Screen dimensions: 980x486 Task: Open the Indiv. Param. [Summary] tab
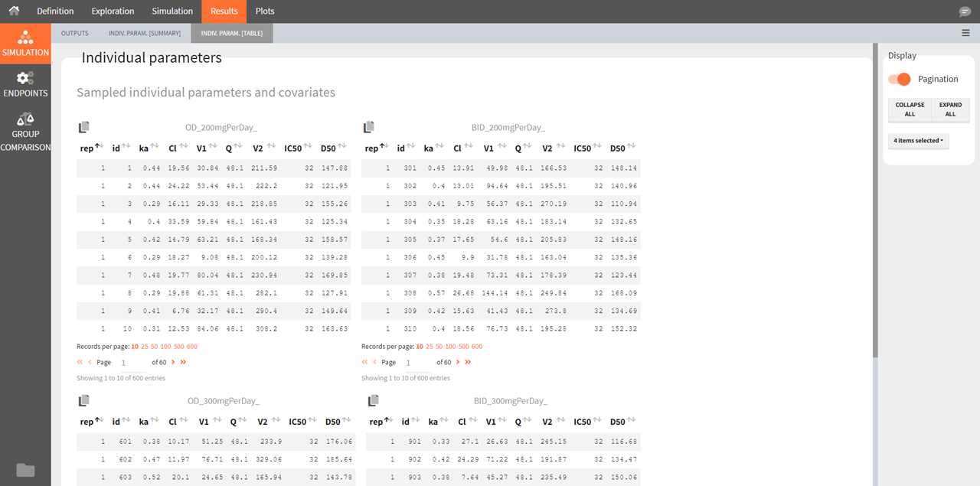(x=145, y=33)
